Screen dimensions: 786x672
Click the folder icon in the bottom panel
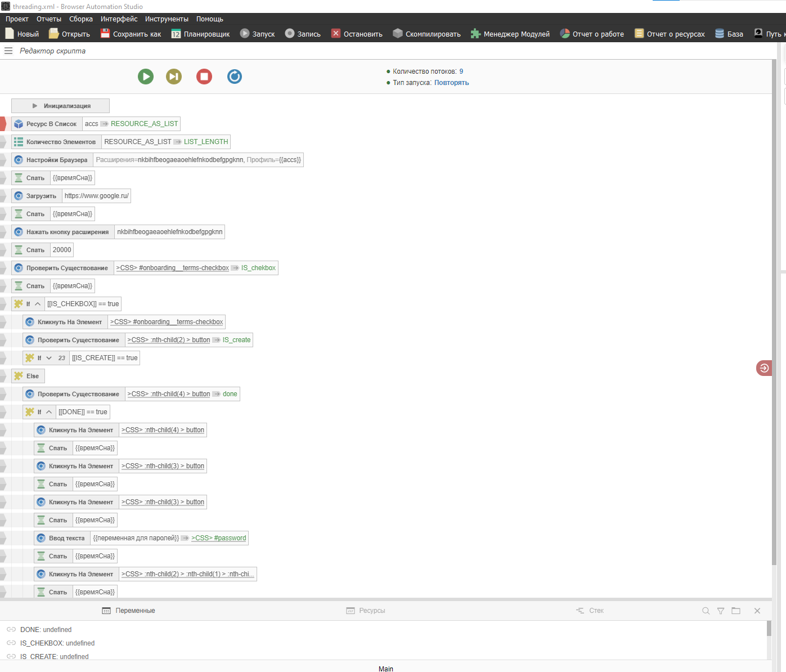(737, 610)
